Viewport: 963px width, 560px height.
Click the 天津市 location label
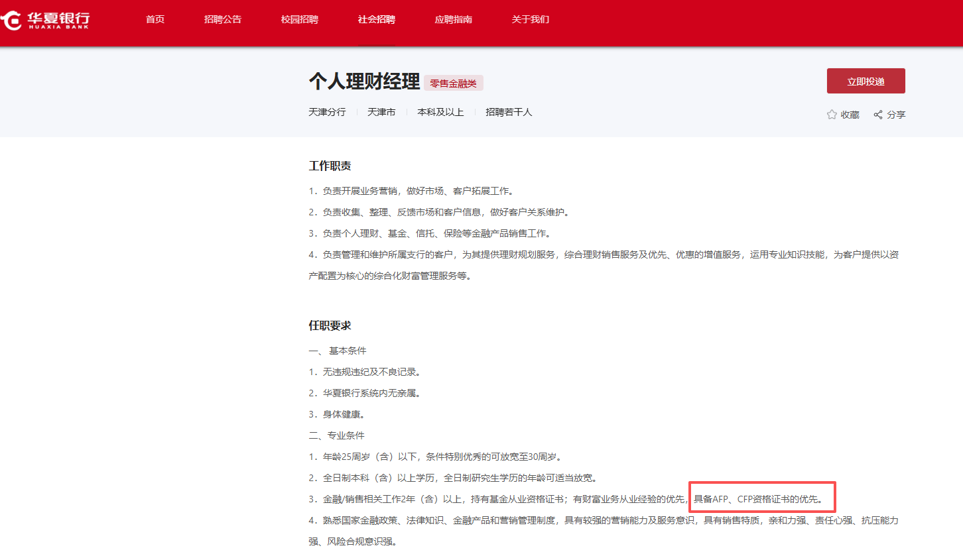pos(381,113)
